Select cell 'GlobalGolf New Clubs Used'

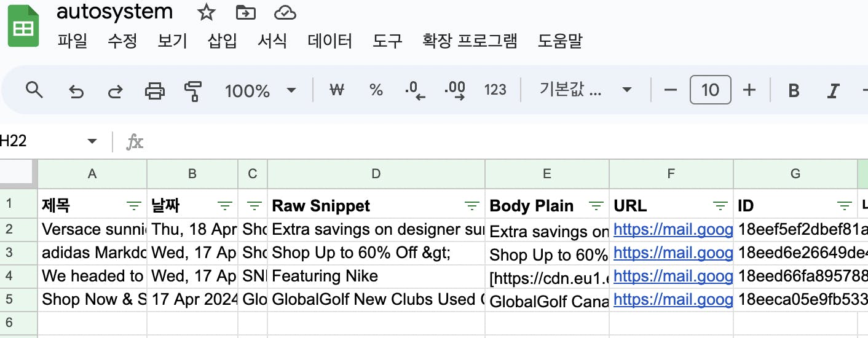(376, 300)
